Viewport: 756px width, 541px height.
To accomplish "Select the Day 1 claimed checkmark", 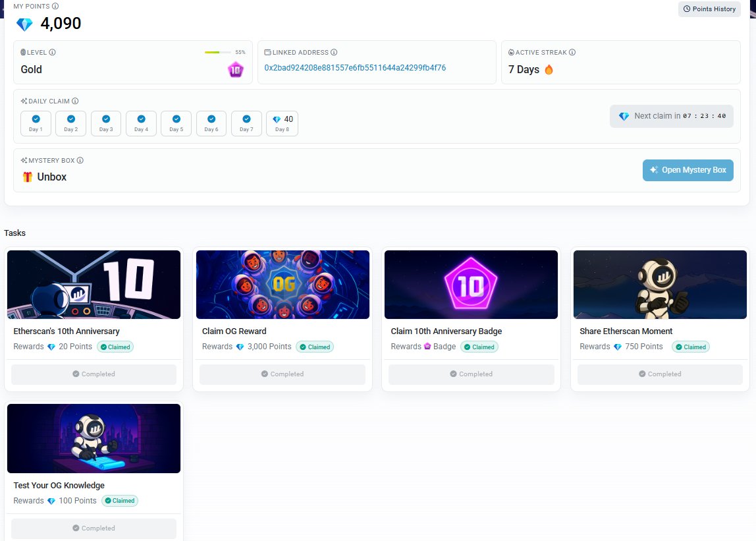I will point(36,119).
